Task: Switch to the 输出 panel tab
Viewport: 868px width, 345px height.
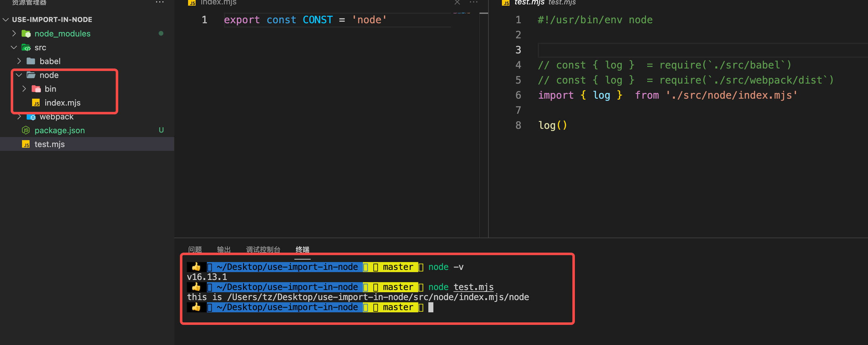Action: [x=223, y=249]
